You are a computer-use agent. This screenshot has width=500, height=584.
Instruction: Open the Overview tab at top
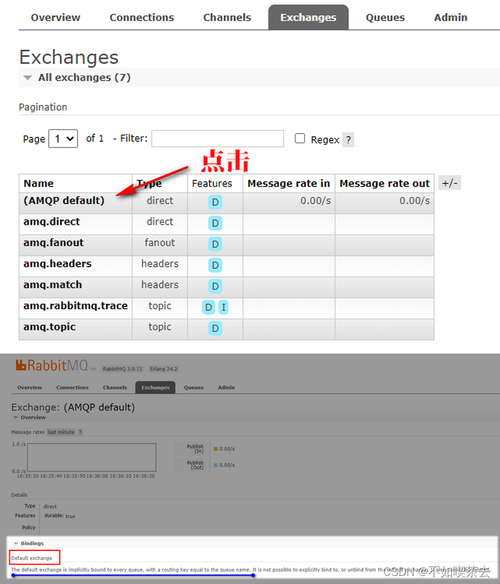[x=55, y=18]
